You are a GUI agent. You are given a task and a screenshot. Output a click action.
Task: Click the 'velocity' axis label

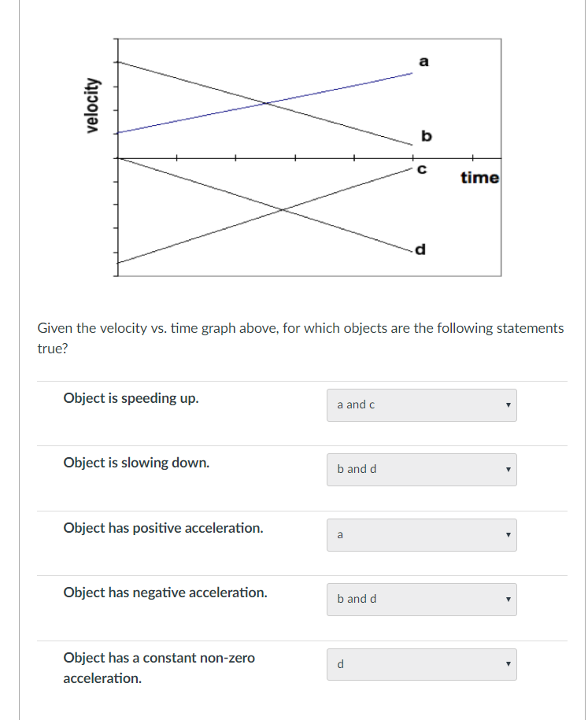[91, 104]
